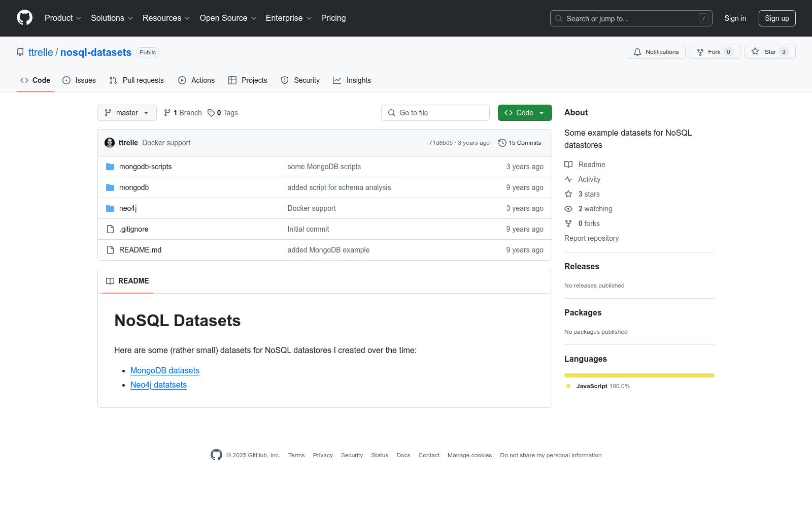812x508 pixels.
Task: Click the repository icon beside ttrelle
Action: [x=20, y=52]
